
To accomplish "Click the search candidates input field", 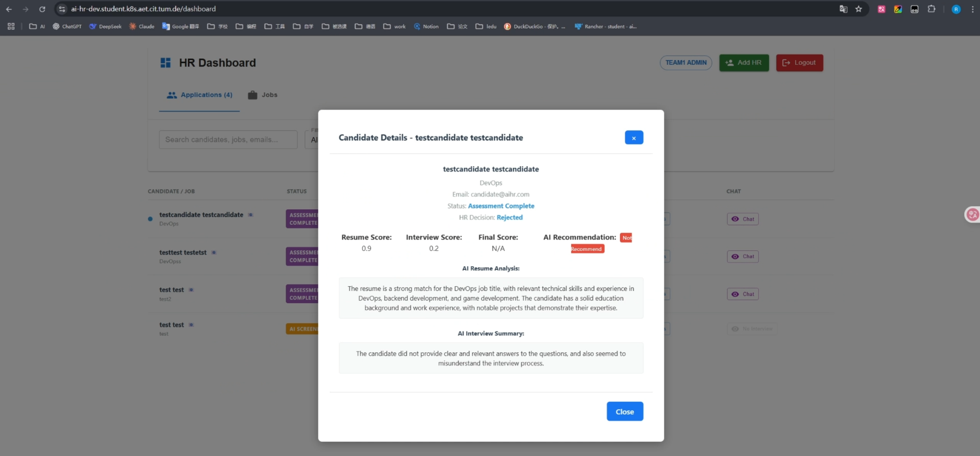I will tap(228, 140).
